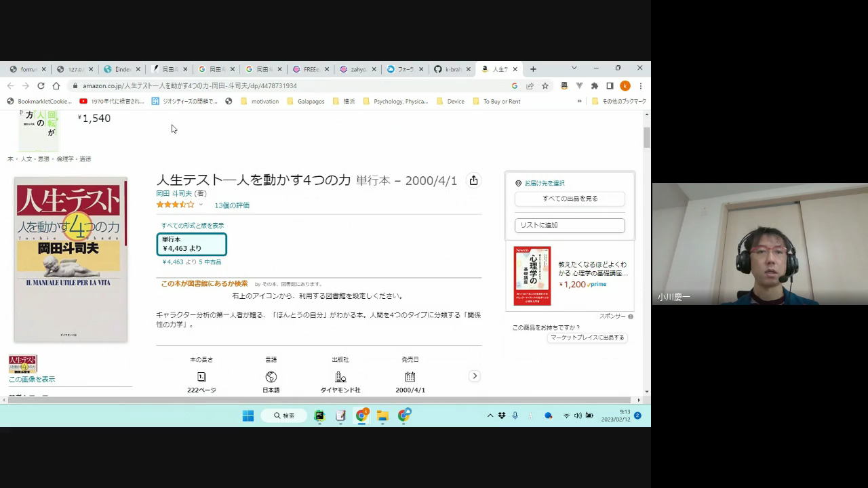
Task: Open PyCharm from the taskbar
Action: (x=319, y=415)
